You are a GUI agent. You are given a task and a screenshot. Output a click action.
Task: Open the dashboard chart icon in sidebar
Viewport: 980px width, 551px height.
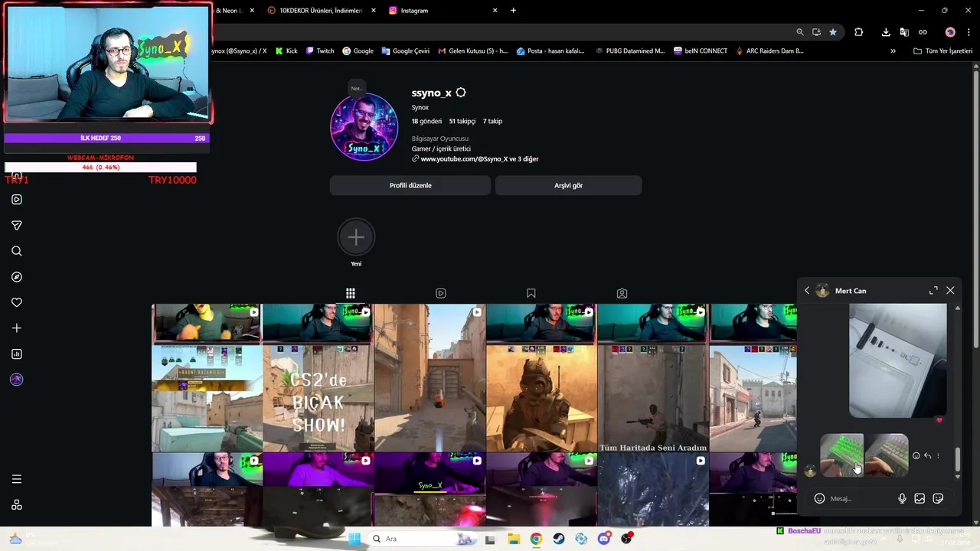point(17,354)
